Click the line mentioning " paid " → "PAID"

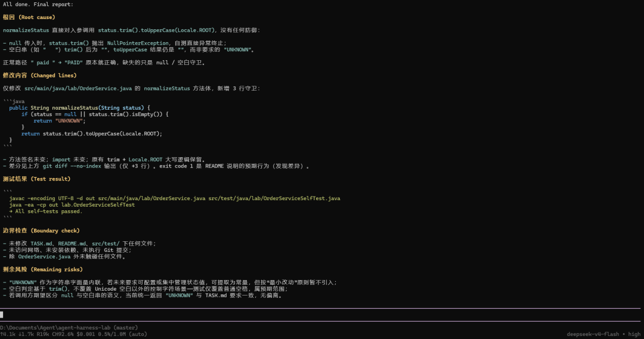point(104,63)
